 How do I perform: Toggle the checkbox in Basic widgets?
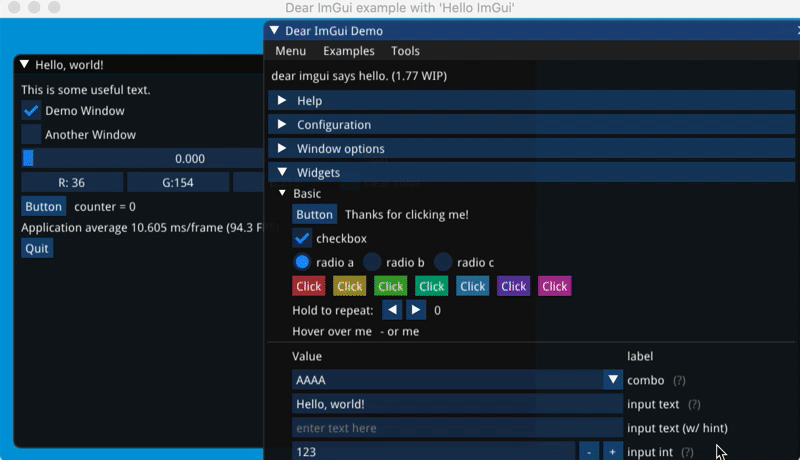click(x=302, y=238)
